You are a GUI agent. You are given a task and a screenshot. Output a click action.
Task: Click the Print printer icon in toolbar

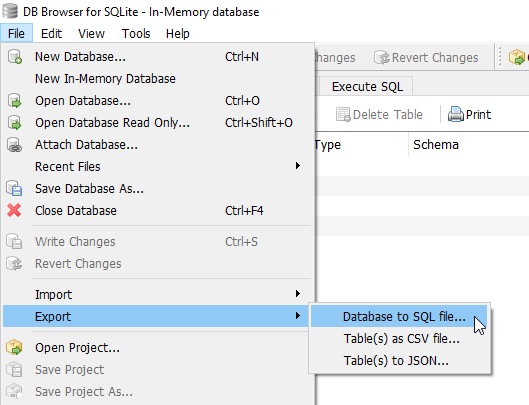pos(455,114)
